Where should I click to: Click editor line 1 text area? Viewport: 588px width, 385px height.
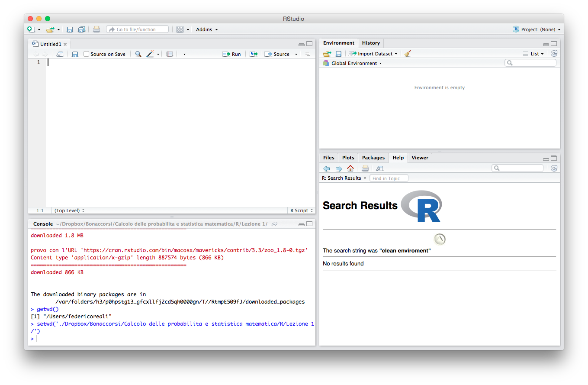point(180,62)
